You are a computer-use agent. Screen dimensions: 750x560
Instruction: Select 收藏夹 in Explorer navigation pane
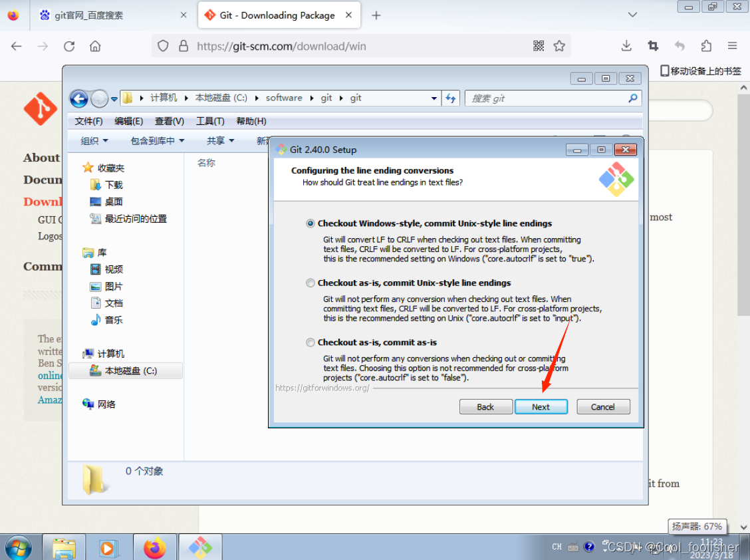[x=110, y=168]
